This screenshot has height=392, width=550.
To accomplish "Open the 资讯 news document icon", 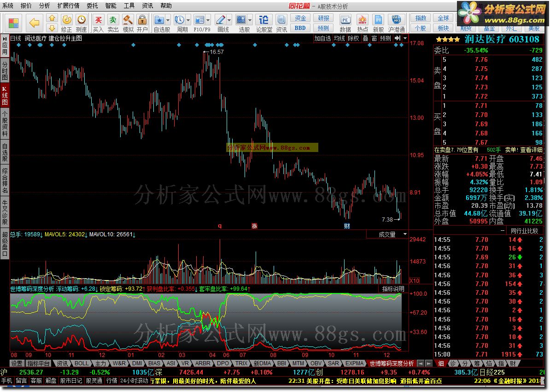I will pyautogui.click(x=281, y=23).
